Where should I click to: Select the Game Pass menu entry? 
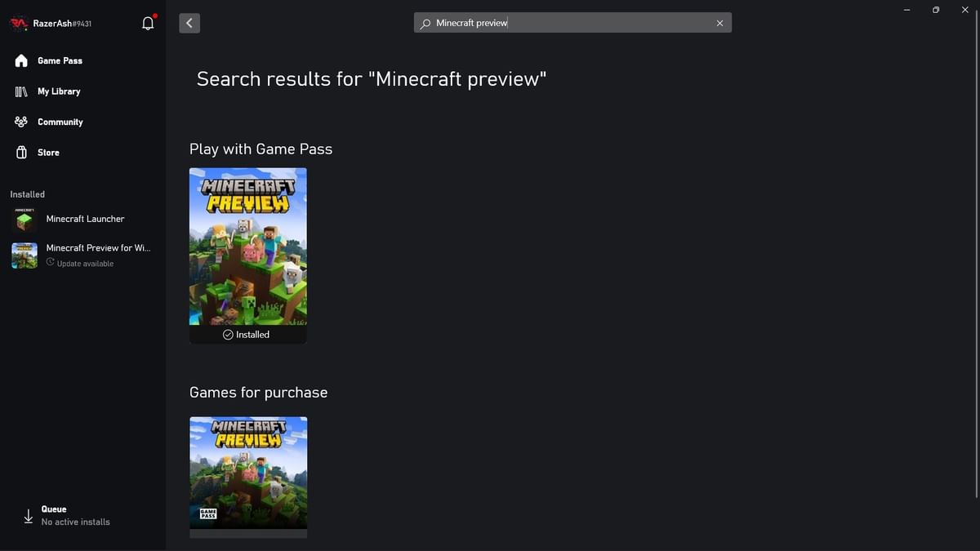coord(59,60)
